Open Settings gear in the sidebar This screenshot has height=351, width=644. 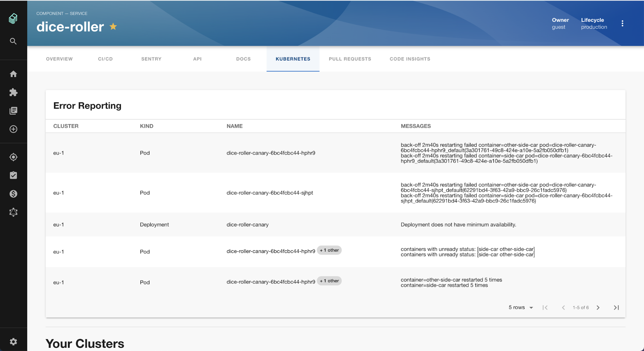coord(13,341)
